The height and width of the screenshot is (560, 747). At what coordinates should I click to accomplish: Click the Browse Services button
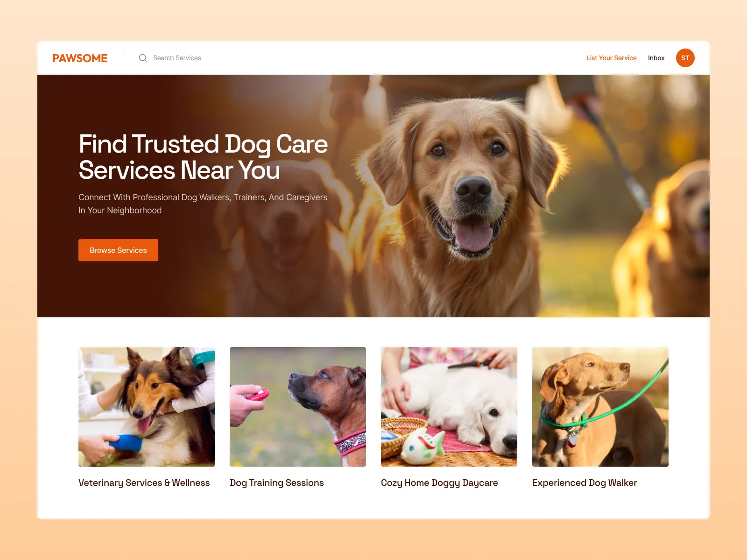[x=118, y=250]
